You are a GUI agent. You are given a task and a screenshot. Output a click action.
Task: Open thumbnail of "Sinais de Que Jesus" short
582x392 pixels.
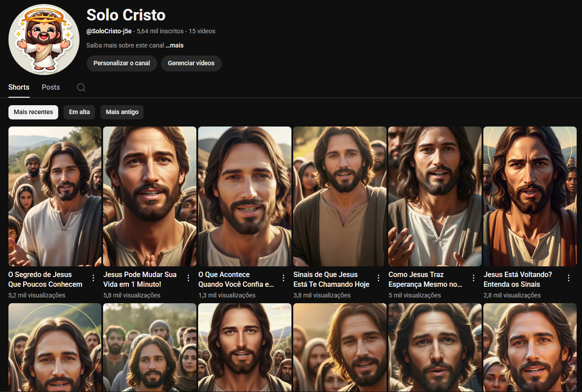(340, 196)
